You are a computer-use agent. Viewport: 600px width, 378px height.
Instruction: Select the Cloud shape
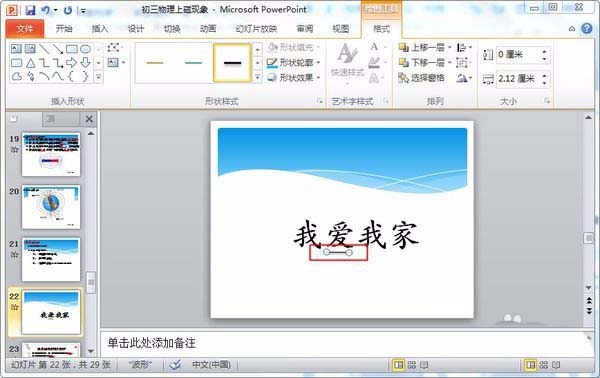(16, 77)
